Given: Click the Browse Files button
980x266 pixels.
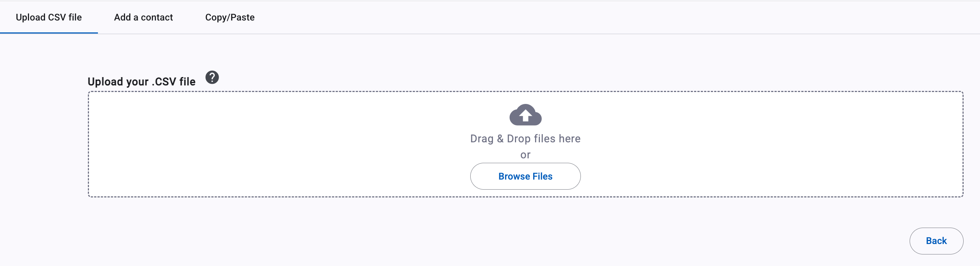Looking at the screenshot, I should pos(525,176).
